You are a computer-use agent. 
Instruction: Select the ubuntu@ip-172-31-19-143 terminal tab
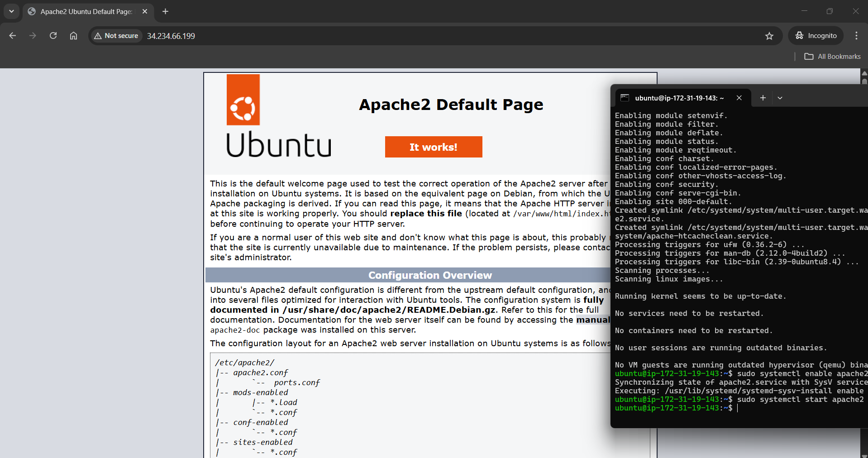pyautogui.click(x=679, y=98)
